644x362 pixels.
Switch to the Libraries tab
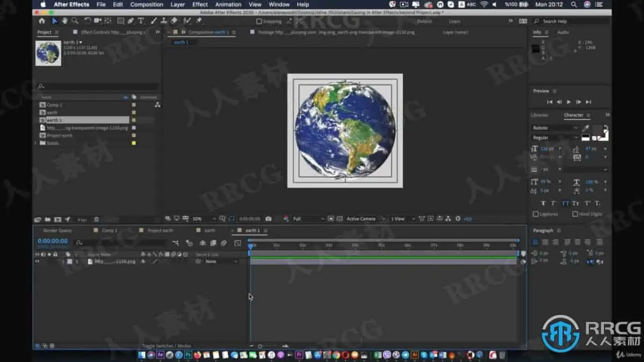pyautogui.click(x=539, y=115)
